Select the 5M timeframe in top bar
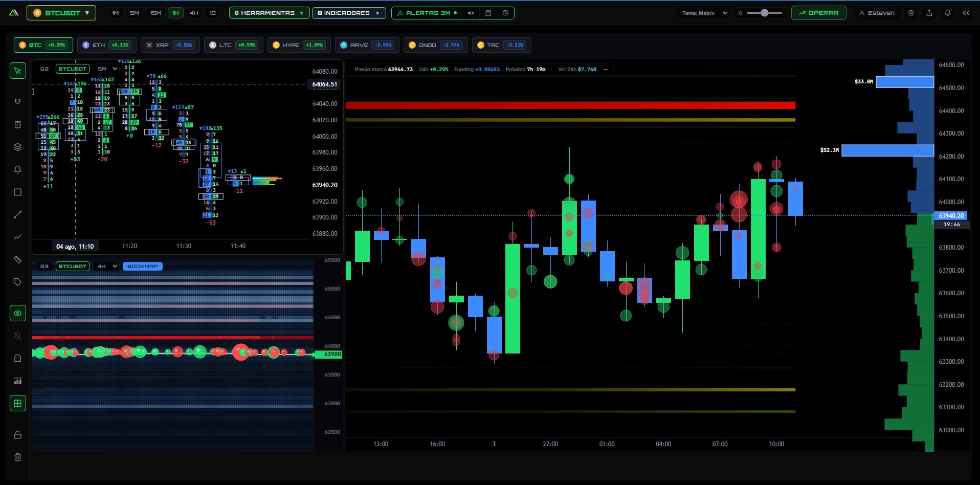The height and width of the screenshot is (485, 980). (x=135, y=13)
